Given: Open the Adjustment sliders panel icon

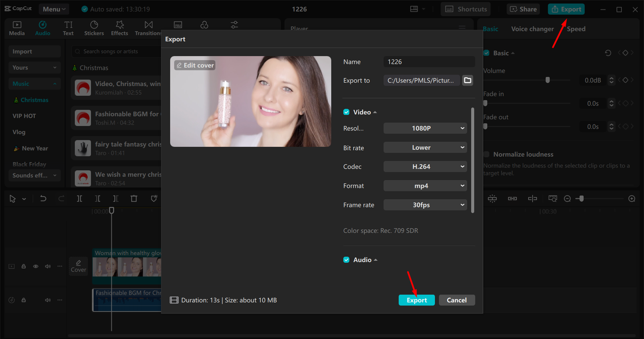Looking at the screenshot, I should click(x=234, y=25).
